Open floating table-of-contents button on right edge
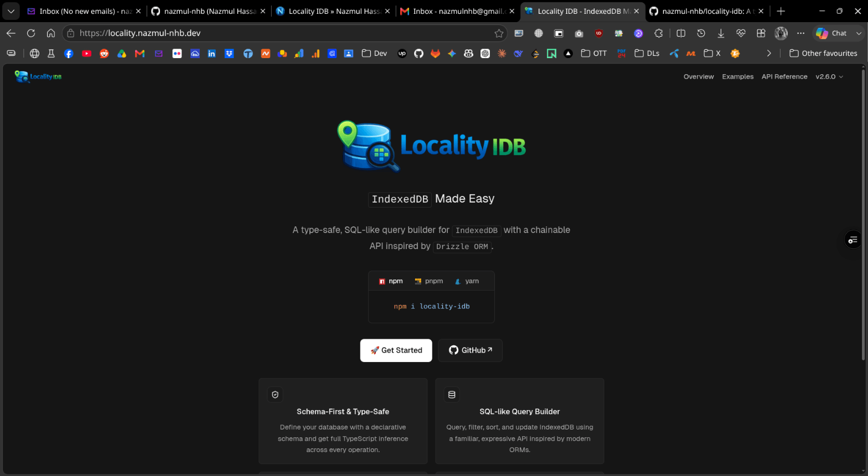 pos(853,239)
